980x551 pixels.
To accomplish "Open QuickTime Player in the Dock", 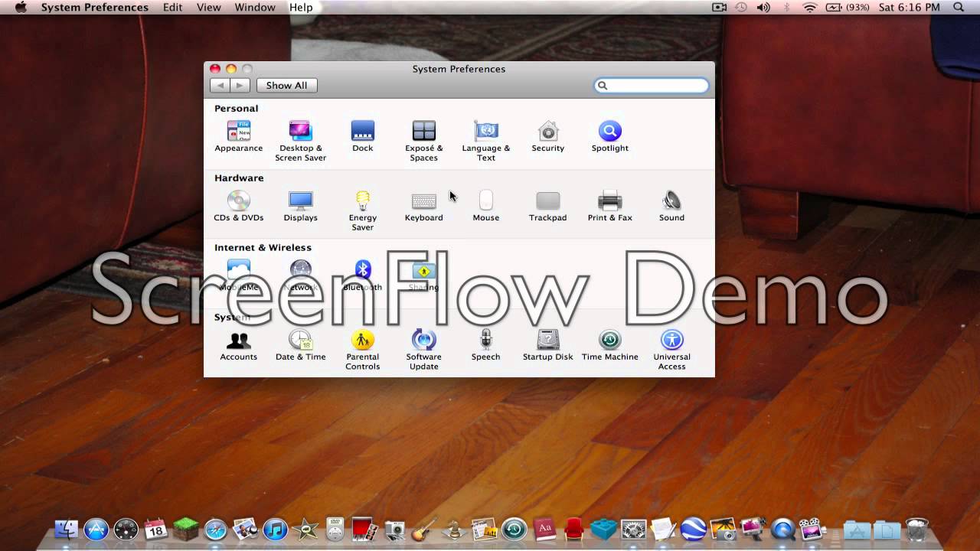I will [782, 529].
